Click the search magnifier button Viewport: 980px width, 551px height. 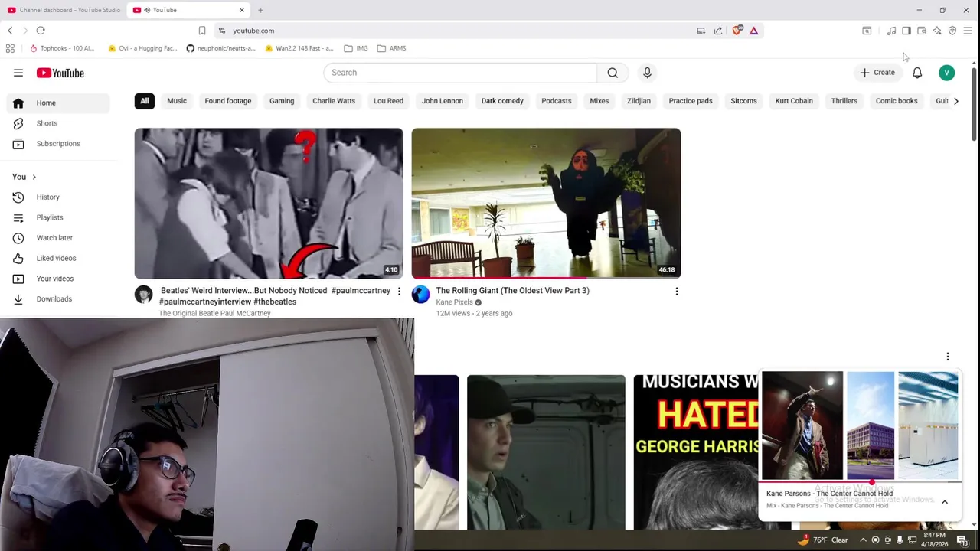pyautogui.click(x=612, y=73)
